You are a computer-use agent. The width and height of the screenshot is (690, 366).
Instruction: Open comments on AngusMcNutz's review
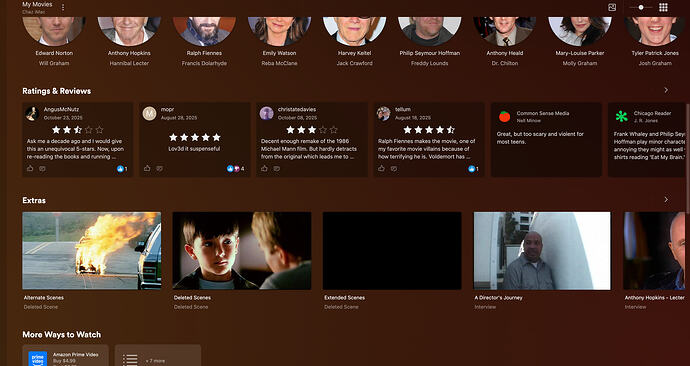pyautogui.click(x=42, y=168)
